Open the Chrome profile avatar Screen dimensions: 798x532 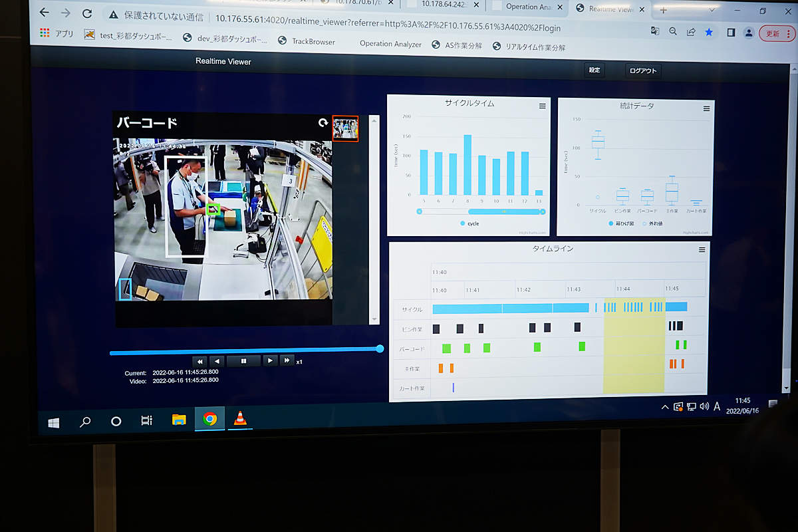[749, 33]
